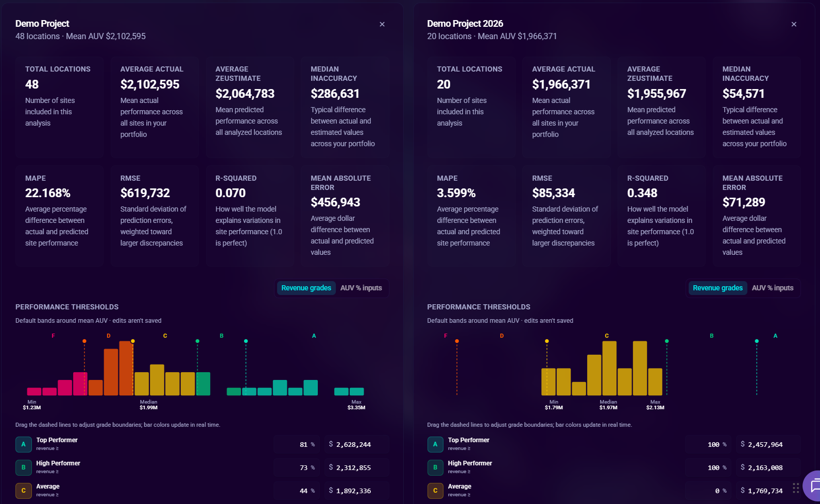The image size is (820, 504).
Task: Click grade C badge in Demo Project 2026
Action: (x=435, y=491)
